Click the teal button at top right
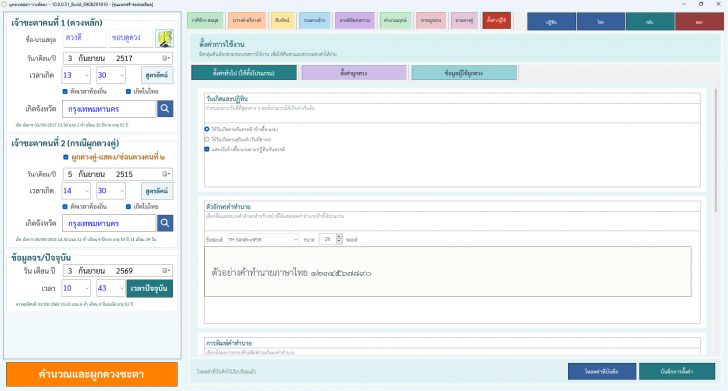The width and height of the screenshot is (728, 391). point(650,22)
